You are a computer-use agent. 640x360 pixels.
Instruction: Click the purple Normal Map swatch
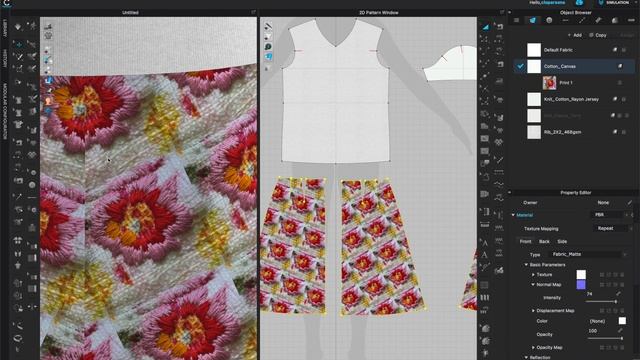(581, 284)
